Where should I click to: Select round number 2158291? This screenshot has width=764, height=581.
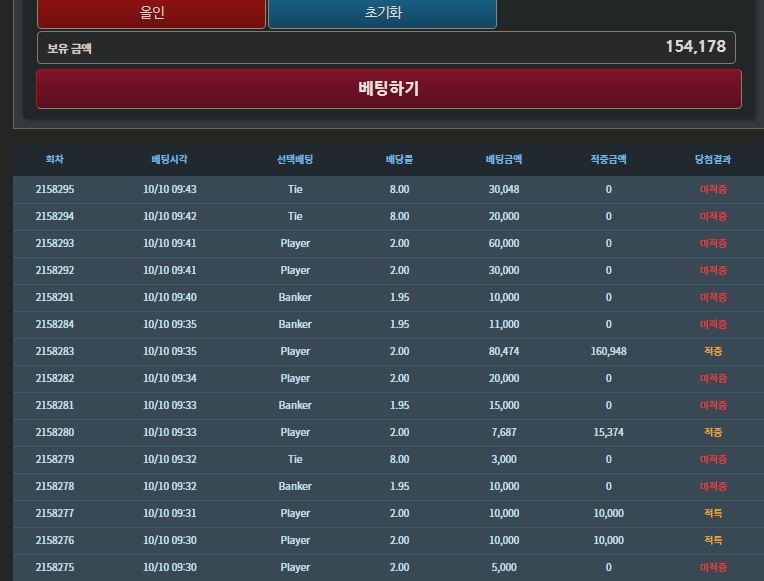click(55, 297)
